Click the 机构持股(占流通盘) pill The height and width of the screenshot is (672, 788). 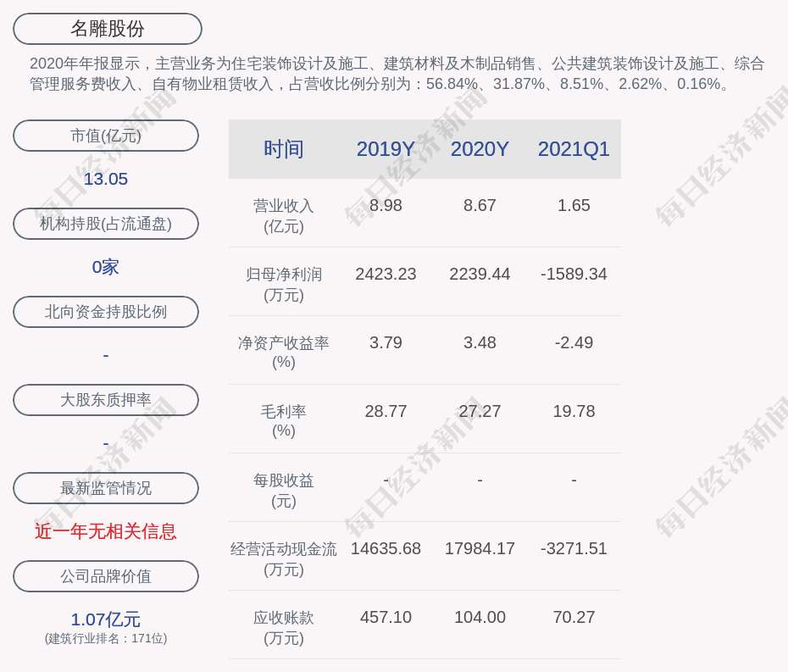[x=106, y=224]
